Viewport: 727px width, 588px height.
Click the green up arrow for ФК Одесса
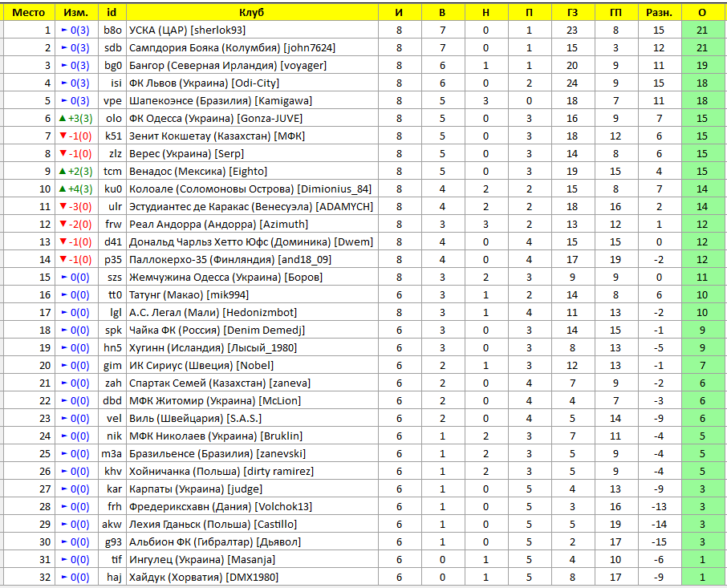point(63,118)
